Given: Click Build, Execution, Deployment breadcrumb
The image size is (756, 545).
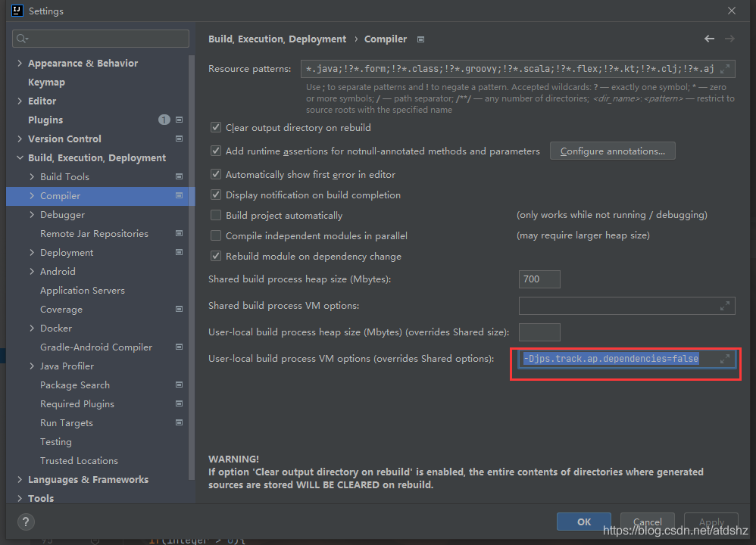Looking at the screenshot, I should point(277,39).
